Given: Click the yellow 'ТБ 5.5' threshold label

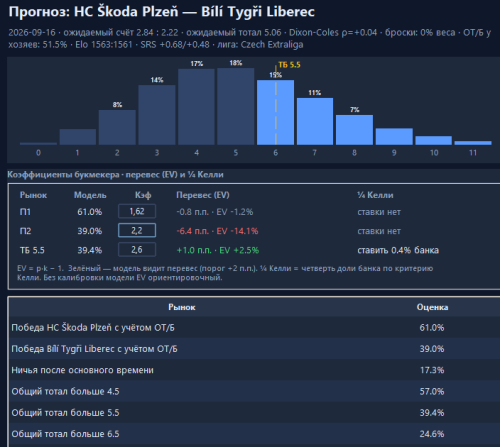Looking at the screenshot, I should [289, 65].
